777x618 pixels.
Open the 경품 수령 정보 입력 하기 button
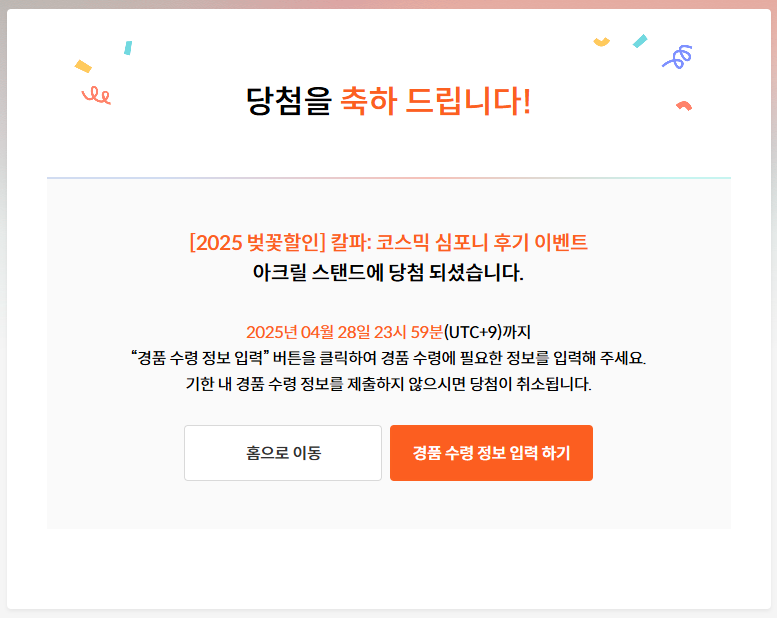click(491, 452)
